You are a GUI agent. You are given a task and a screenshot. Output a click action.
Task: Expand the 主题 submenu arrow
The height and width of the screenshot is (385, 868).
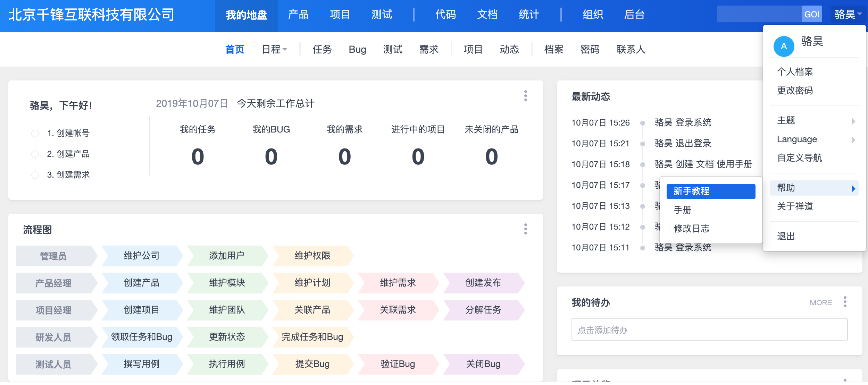[x=853, y=121]
